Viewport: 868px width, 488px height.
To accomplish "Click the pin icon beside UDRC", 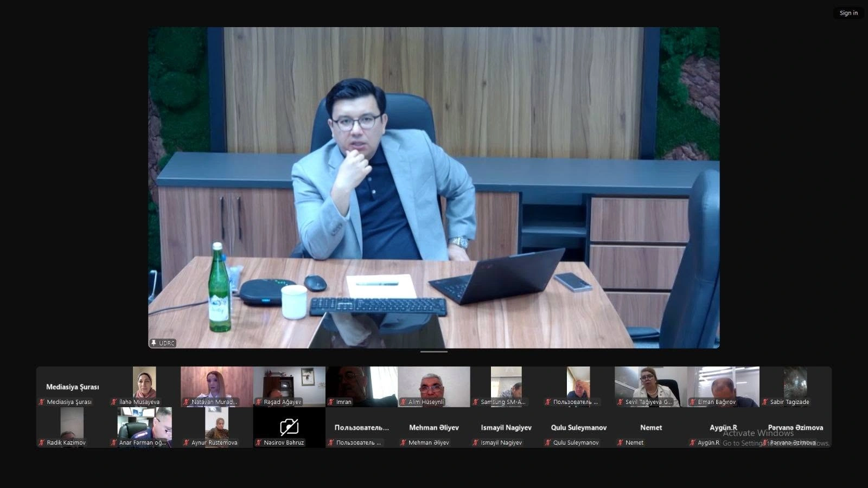I will pos(154,343).
